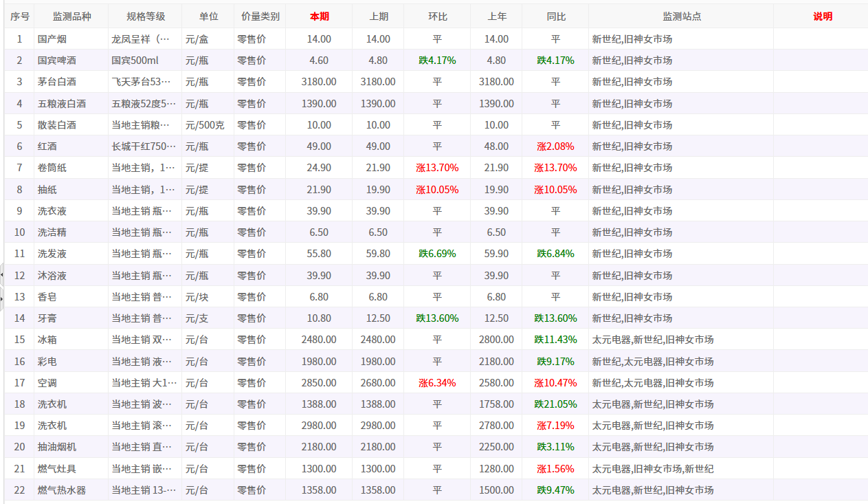Screen dimensions: 868x504
Task: Click the red 本期 column header
Action: 319,17
